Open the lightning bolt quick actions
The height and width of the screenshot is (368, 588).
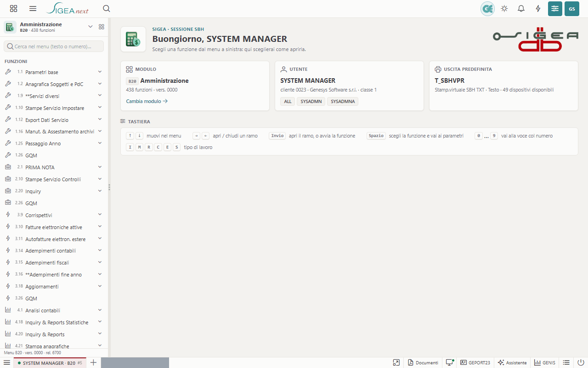538,9
